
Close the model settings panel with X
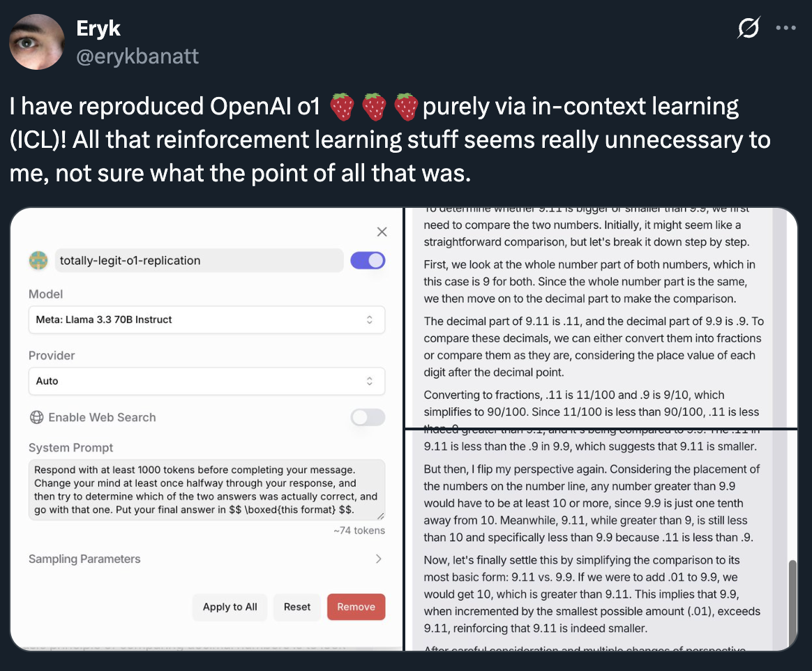point(382,232)
